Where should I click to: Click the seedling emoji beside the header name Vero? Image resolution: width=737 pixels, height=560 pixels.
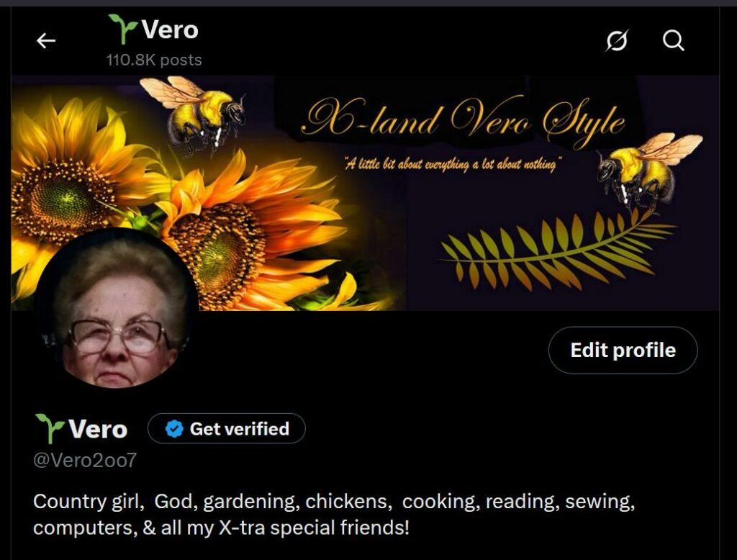click(x=122, y=30)
